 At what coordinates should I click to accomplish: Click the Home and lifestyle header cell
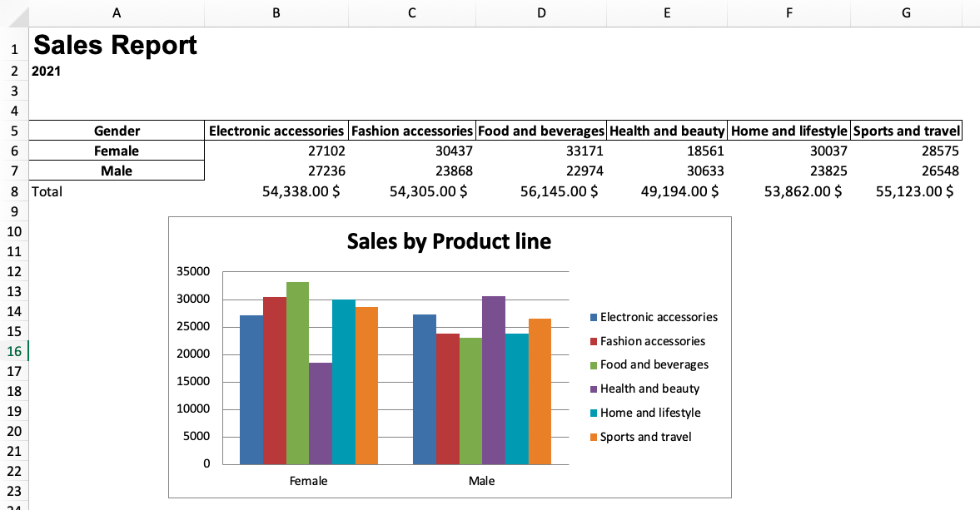(x=788, y=131)
